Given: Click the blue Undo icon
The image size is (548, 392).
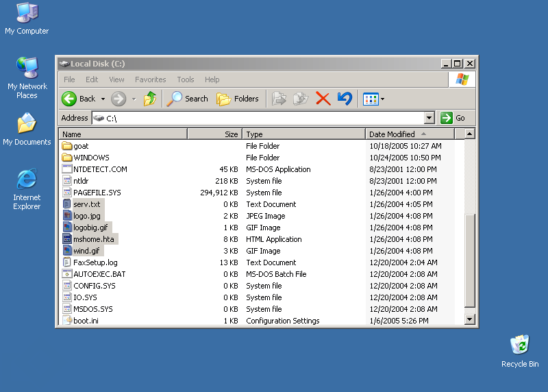Looking at the screenshot, I should pyautogui.click(x=345, y=99).
